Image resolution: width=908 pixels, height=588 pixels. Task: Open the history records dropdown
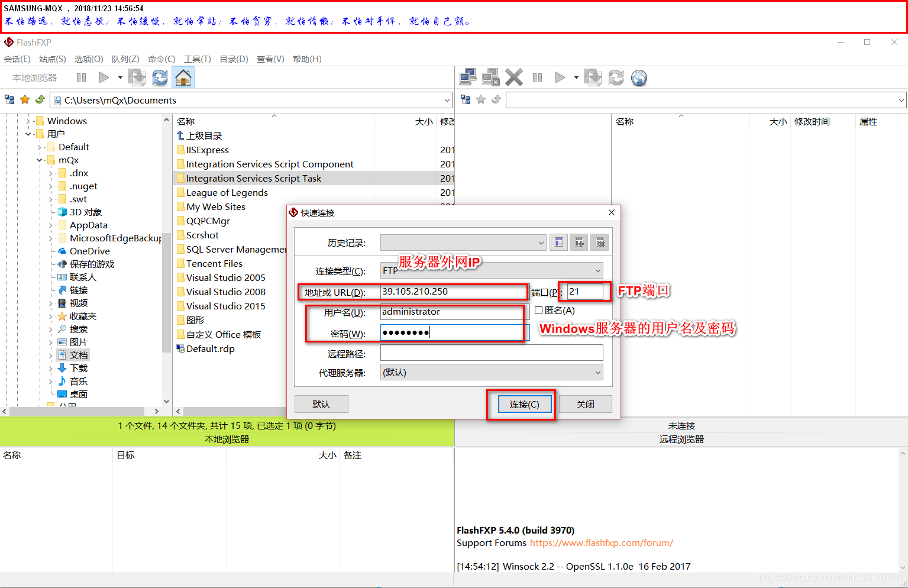click(463, 243)
